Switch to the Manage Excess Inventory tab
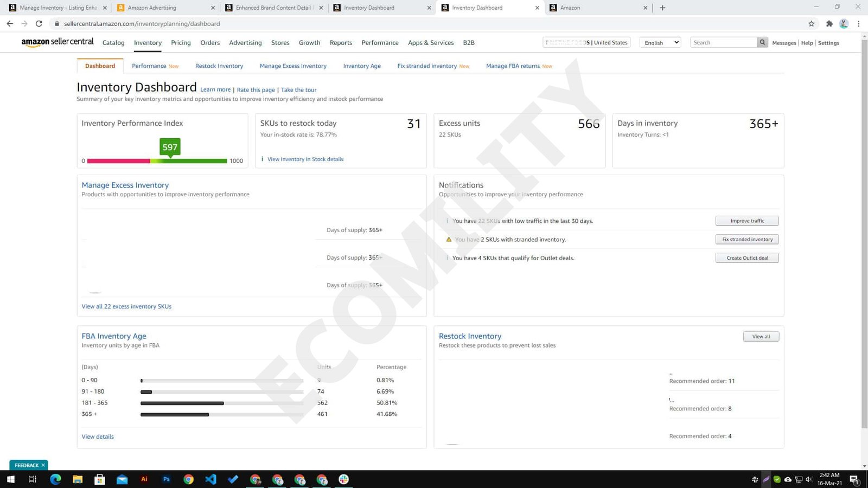 point(293,66)
